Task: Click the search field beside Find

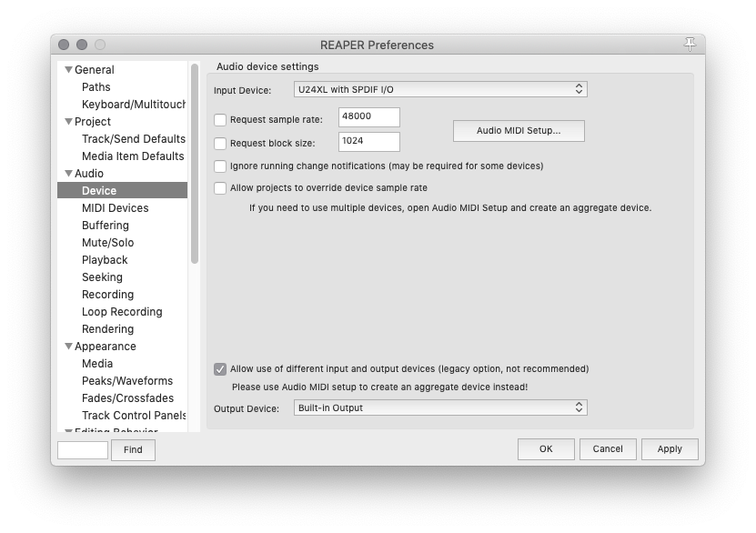Action: tap(83, 450)
